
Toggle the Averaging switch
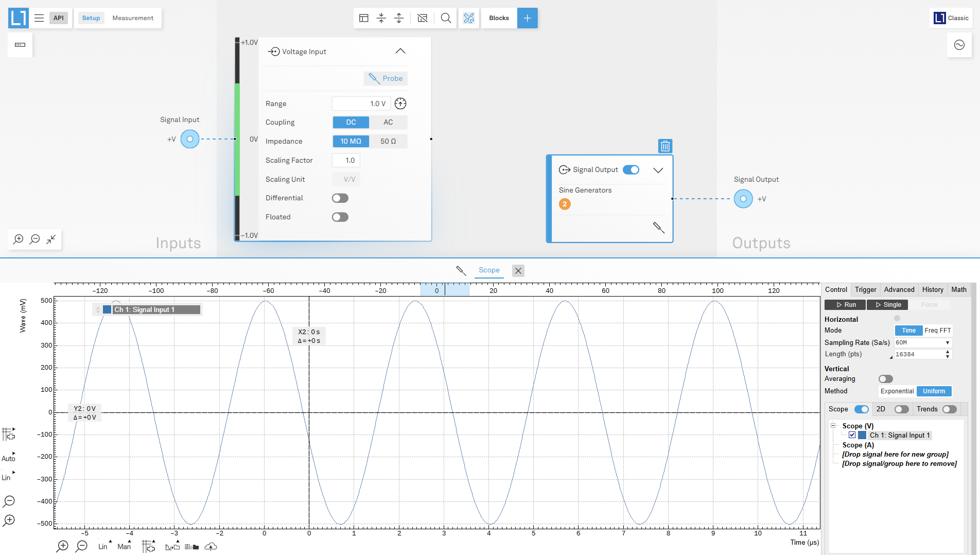tap(886, 379)
